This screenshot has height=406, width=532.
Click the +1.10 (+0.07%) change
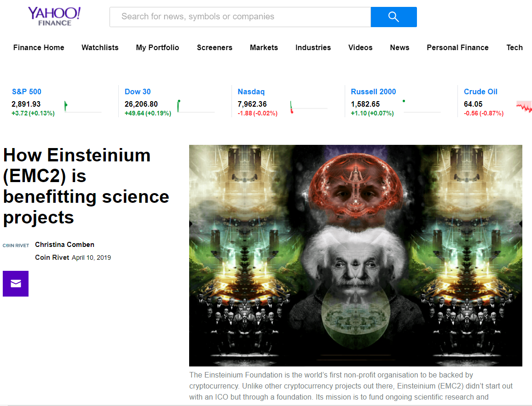click(372, 113)
